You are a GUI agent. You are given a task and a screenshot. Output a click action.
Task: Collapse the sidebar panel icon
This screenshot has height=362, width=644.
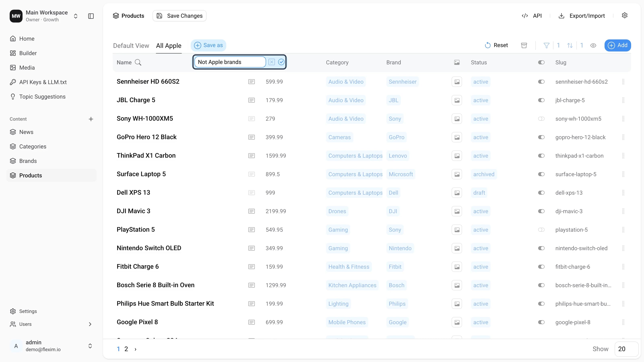pos(91,16)
